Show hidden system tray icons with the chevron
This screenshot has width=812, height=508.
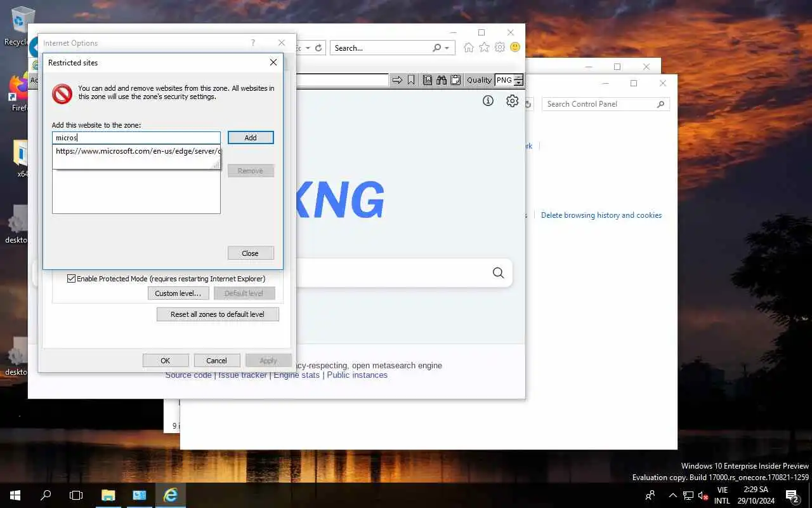pyautogui.click(x=673, y=495)
